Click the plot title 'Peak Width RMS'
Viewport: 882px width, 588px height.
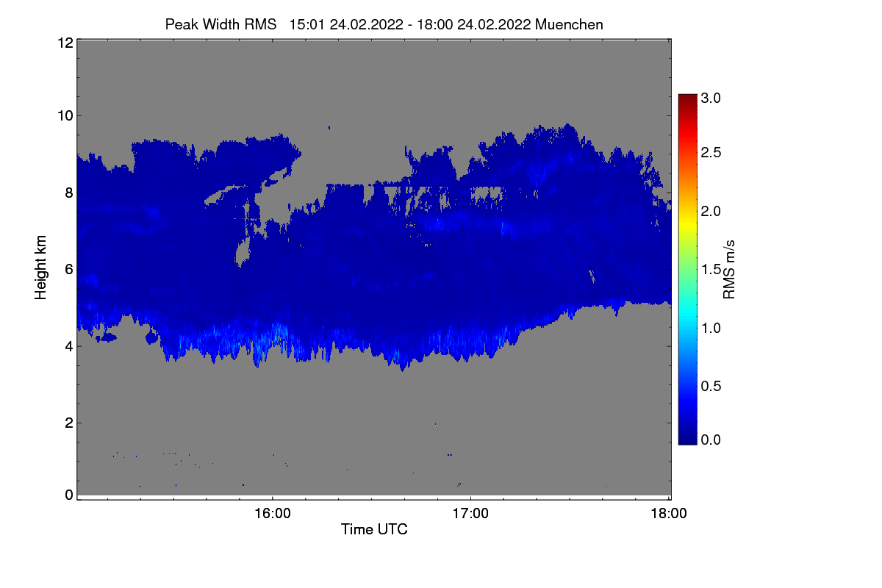(x=220, y=24)
